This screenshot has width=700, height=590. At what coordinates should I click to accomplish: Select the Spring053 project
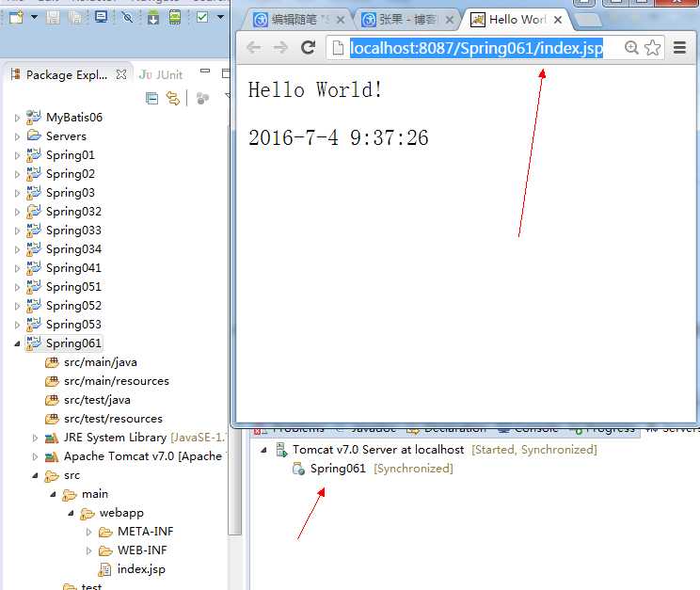coord(73,325)
